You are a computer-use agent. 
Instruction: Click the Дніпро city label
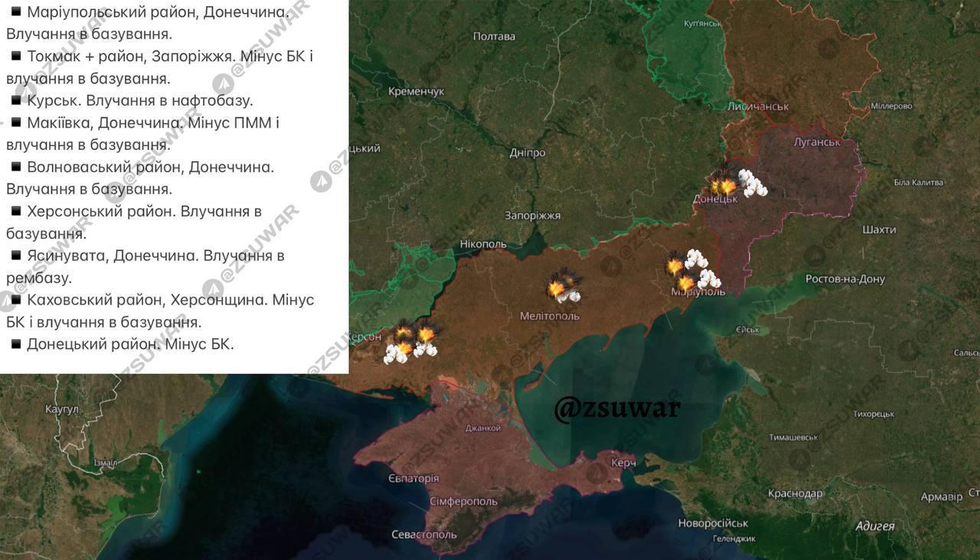[528, 152]
